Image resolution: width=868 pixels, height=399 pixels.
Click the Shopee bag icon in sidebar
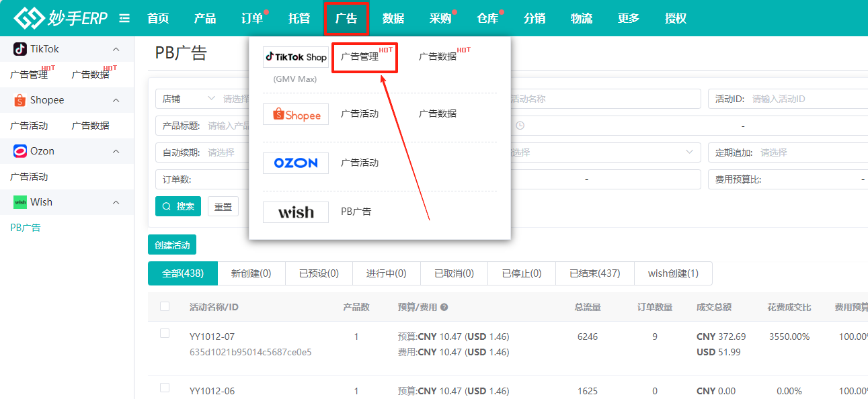(20, 100)
